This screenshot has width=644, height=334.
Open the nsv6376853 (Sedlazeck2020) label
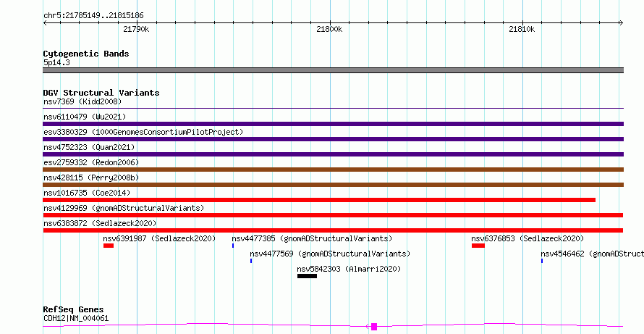tap(528, 238)
